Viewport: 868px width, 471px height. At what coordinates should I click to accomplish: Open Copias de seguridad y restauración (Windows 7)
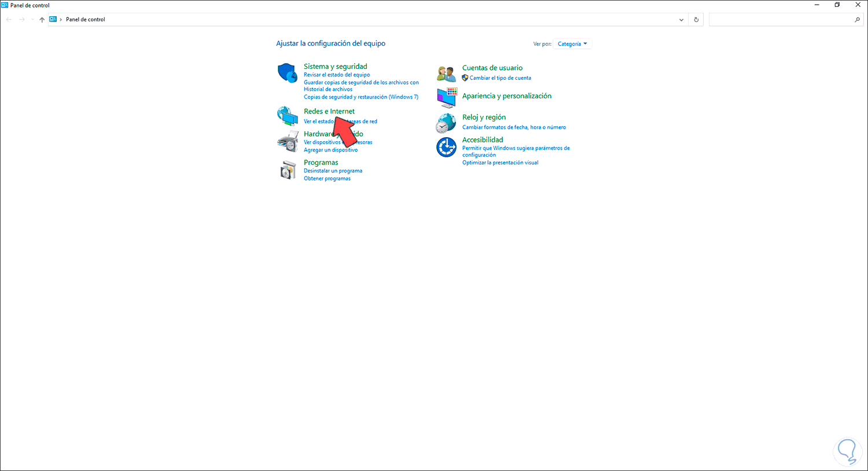(x=361, y=97)
